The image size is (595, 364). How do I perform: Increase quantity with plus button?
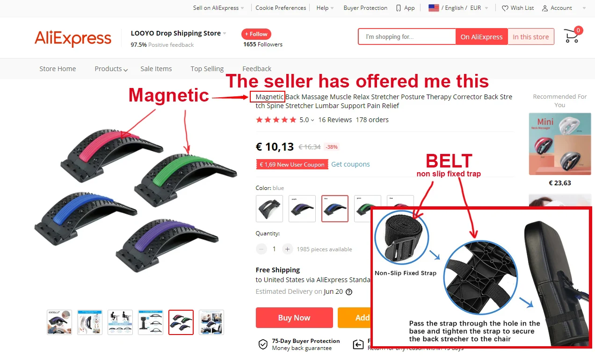click(x=288, y=249)
